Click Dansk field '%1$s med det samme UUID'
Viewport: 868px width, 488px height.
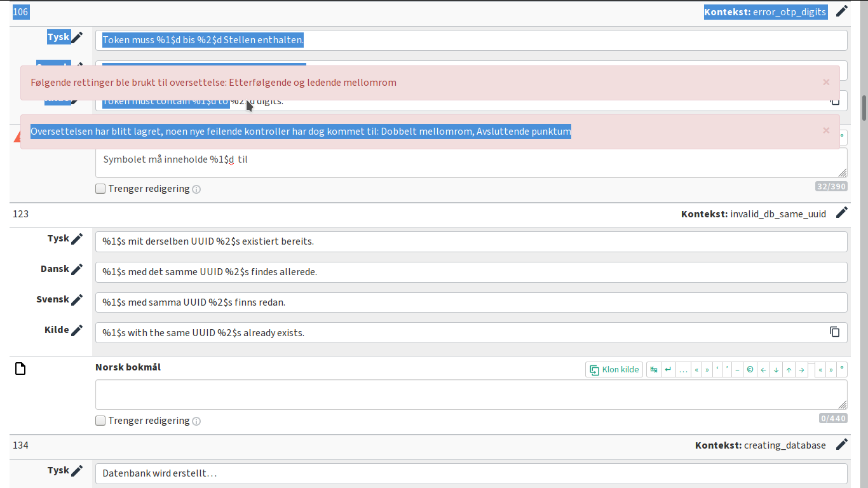pos(471,272)
